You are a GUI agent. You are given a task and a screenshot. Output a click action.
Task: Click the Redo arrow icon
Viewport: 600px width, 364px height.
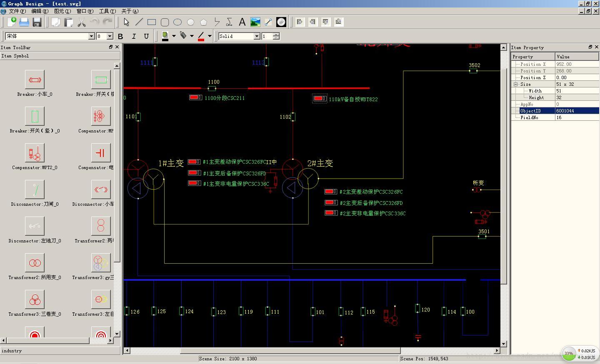pos(107,22)
